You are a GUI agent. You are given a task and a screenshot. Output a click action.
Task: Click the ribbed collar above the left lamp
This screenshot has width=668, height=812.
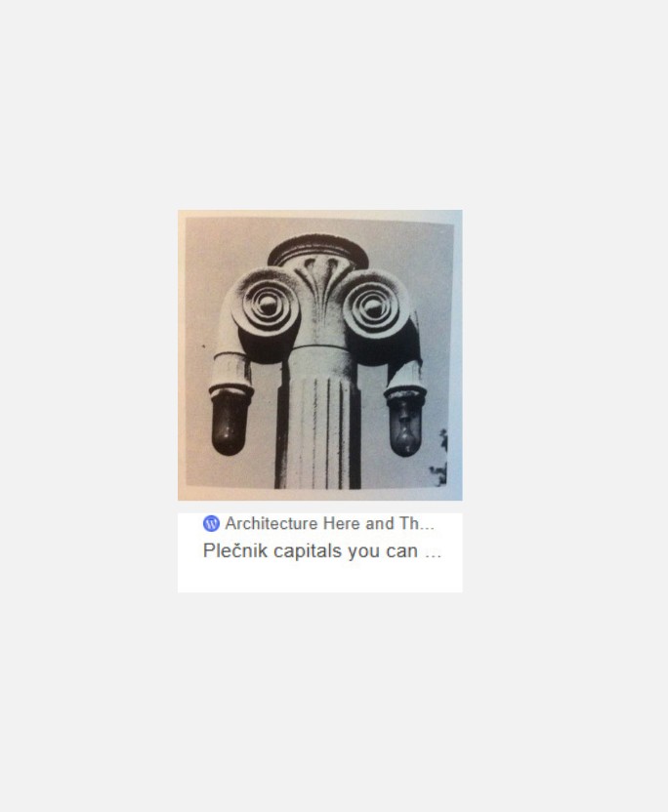point(230,373)
